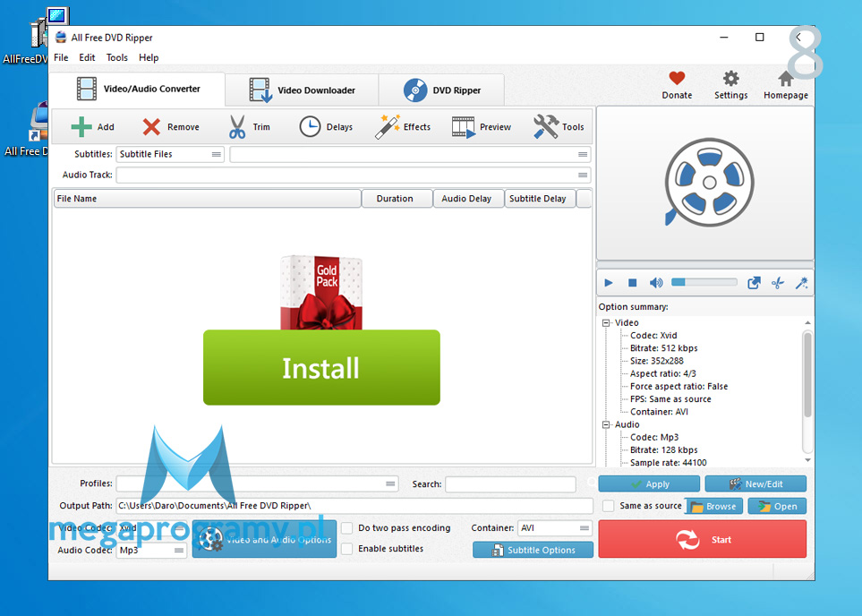Open the Help menu

[149, 57]
